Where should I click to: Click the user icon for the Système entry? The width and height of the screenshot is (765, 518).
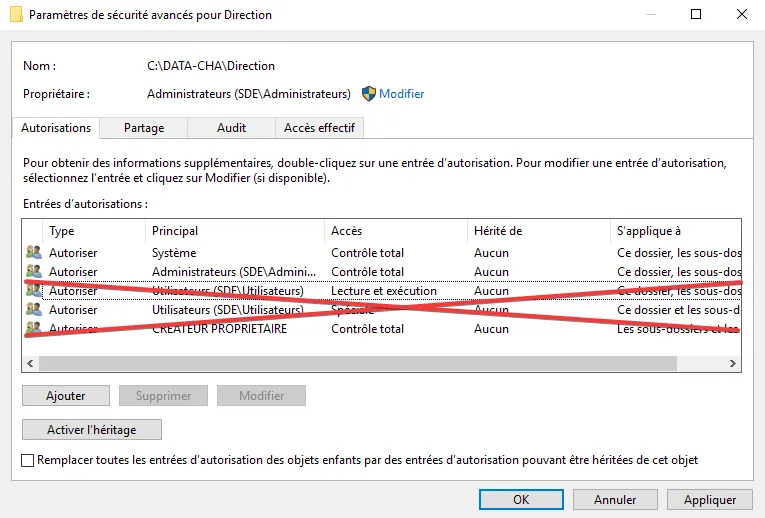pyautogui.click(x=34, y=253)
